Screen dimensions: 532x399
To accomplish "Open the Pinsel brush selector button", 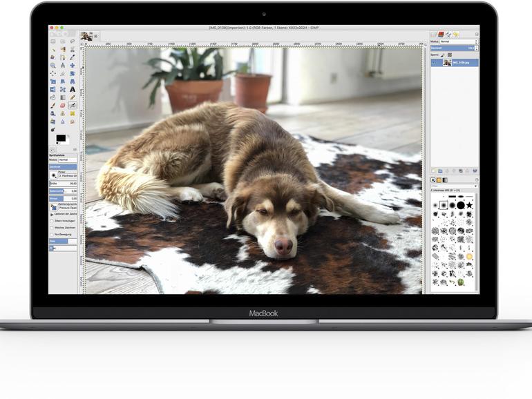I will 53,175.
